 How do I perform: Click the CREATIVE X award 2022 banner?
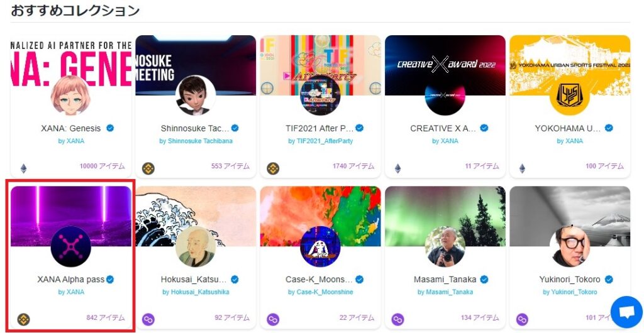445,65
